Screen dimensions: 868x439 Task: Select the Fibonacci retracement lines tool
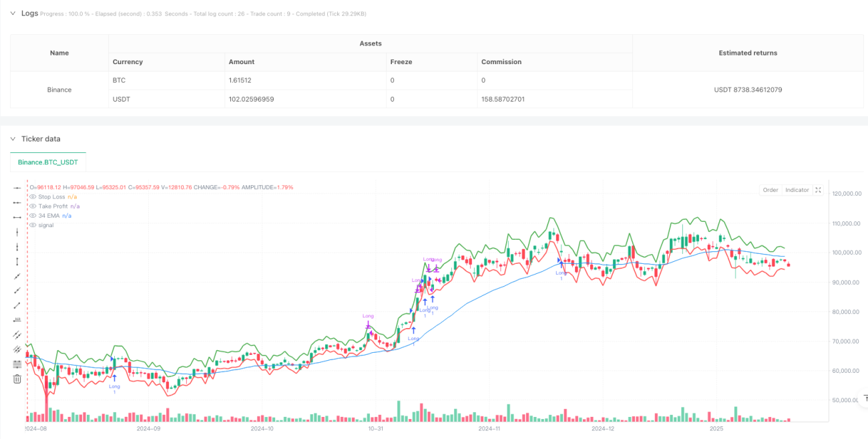pyautogui.click(x=17, y=364)
